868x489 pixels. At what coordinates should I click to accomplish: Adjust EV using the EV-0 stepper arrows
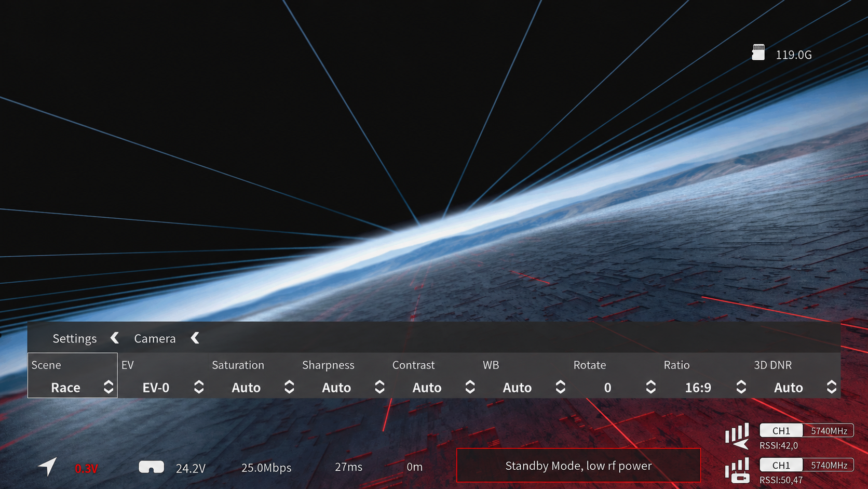point(199,387)
